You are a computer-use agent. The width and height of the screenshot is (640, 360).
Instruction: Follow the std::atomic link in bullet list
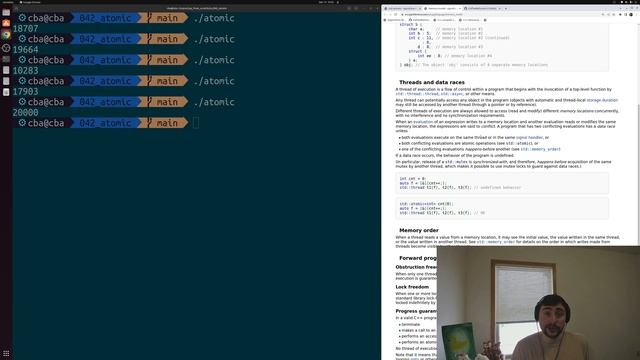pyautogui.click(x=519, y=144)
